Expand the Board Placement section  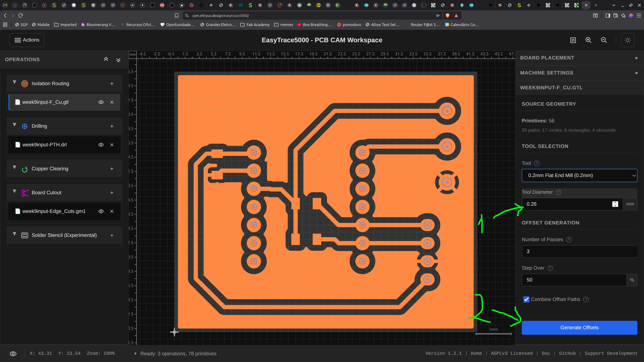[x=579, y=58]
